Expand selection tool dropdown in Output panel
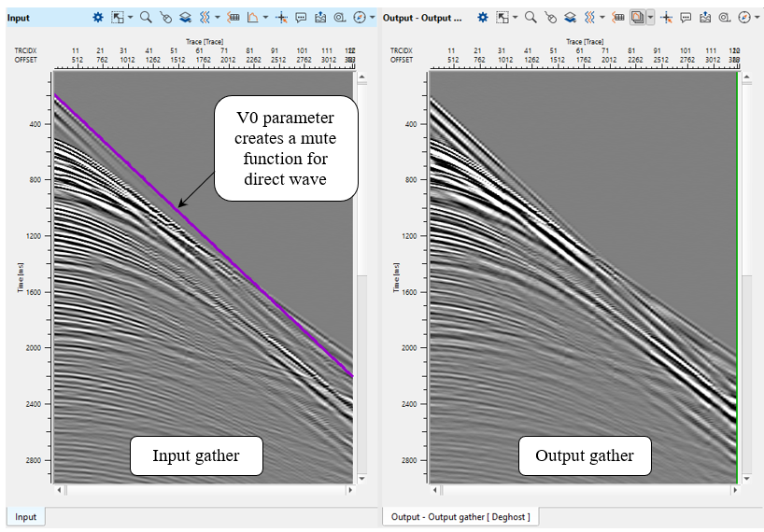Screen dimensions: 764x532 coord(516,18)
